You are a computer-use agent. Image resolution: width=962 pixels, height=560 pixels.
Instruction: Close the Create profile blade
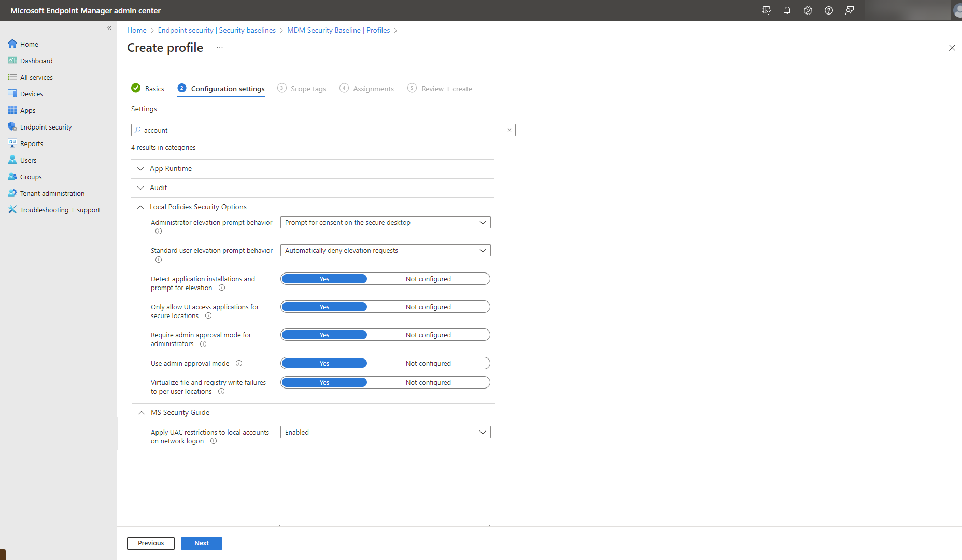952,48
